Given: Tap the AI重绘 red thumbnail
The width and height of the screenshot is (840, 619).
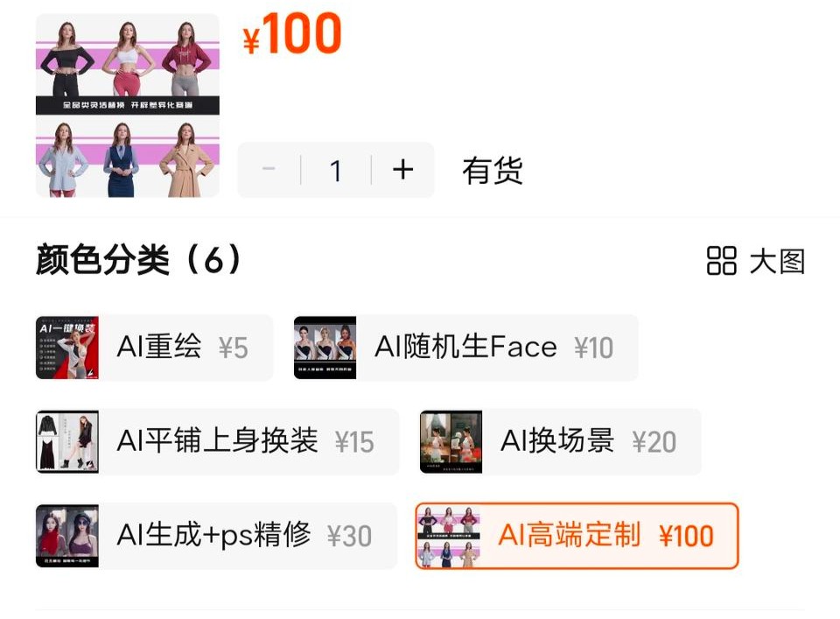Looking at the screenshot, I should tap(67, 348).
